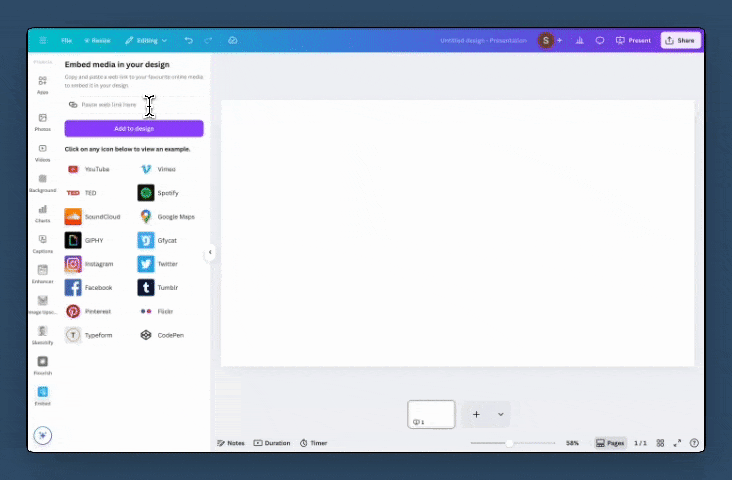
Task: View the SoundCloud embed example
Action: coord(92,217)
